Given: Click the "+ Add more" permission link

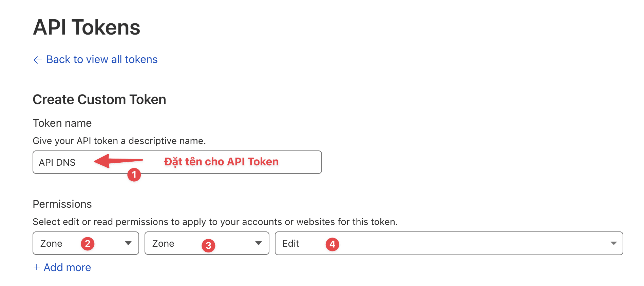Looking at the screenshot, I should 62,267.
